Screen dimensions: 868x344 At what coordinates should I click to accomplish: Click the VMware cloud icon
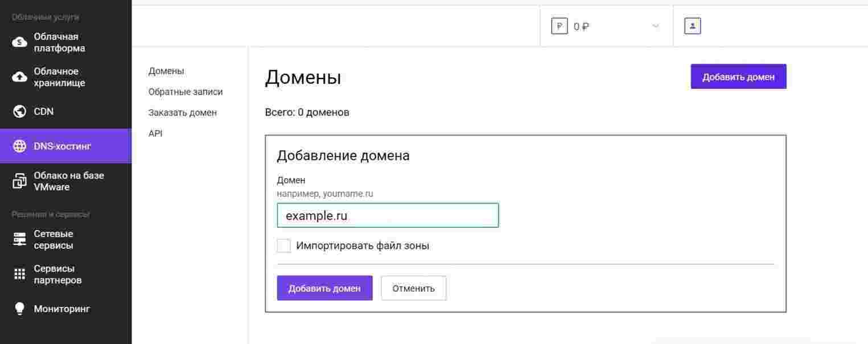tap(20, 181)
